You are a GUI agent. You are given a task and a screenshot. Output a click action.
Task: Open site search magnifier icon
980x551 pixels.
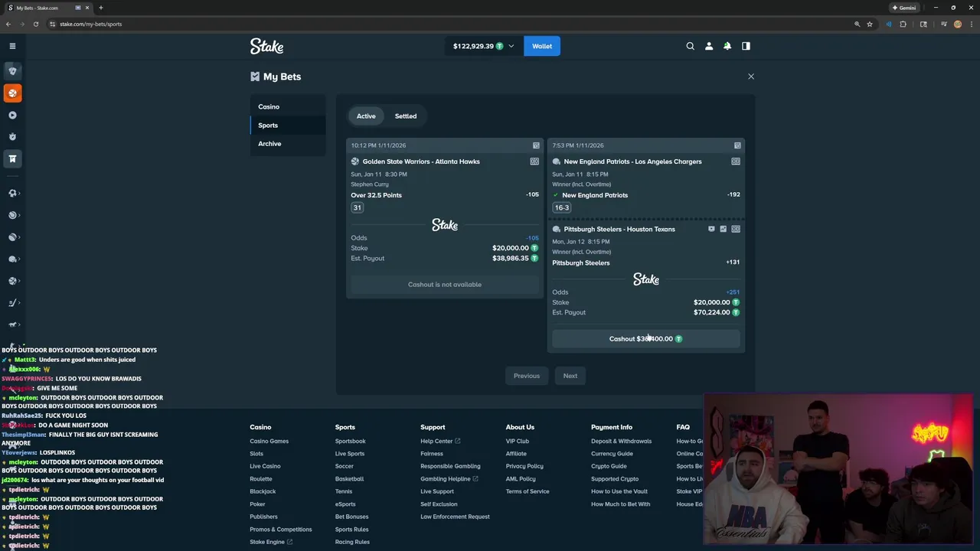point(690,46)
